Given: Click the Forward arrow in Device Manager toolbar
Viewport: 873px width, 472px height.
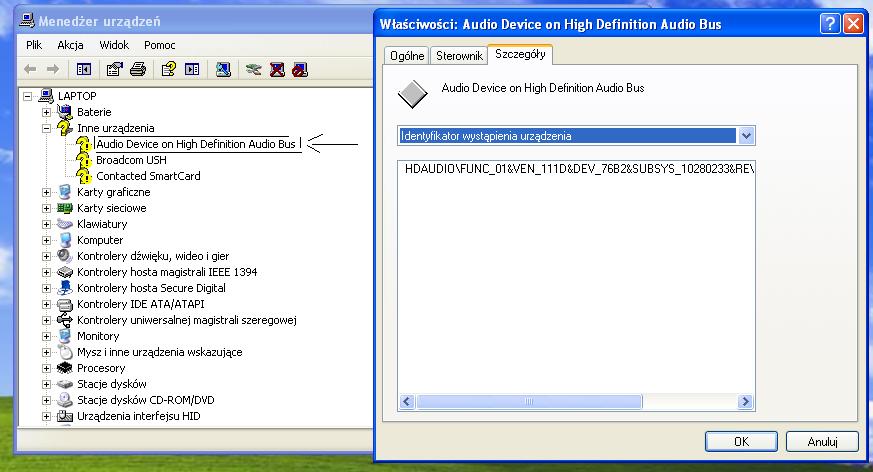Looking at the screenshot, I should (53, 69).
